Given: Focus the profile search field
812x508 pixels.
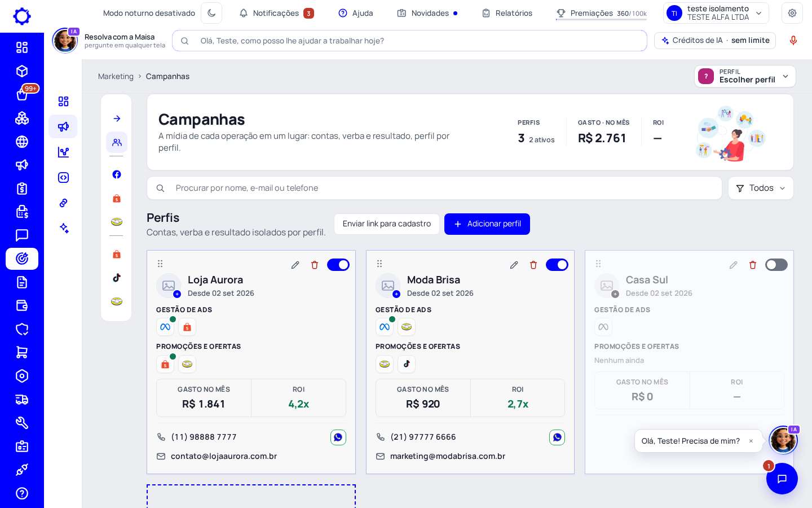Looking at the screenshot, I should (x=434, y=188).
